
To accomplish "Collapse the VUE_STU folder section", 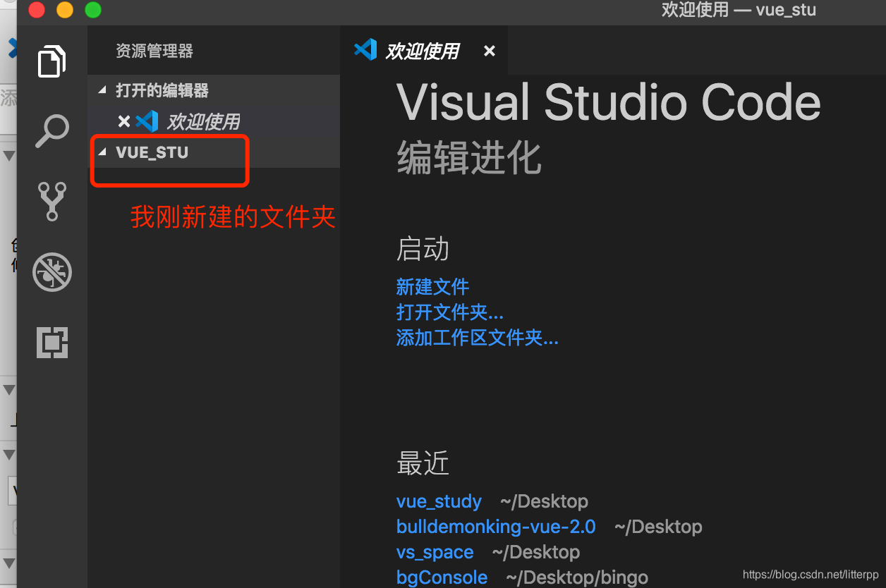I will tap(102, 152).
